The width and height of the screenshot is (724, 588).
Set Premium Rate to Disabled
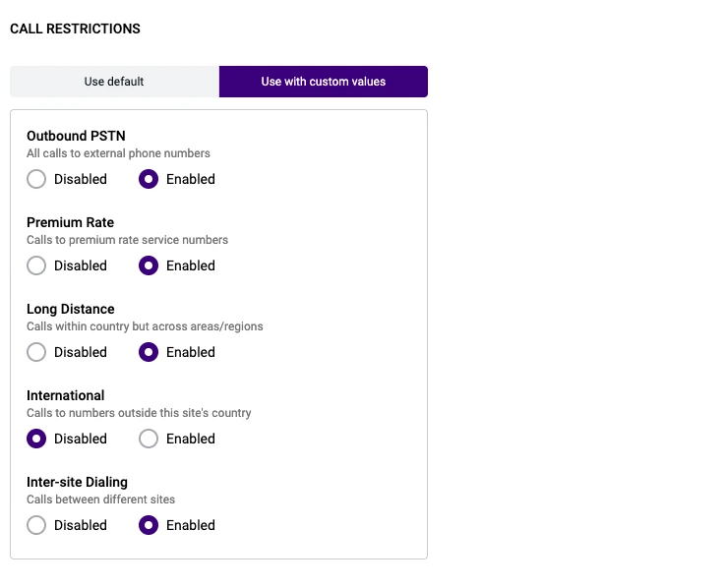click(x=36, y=265)
